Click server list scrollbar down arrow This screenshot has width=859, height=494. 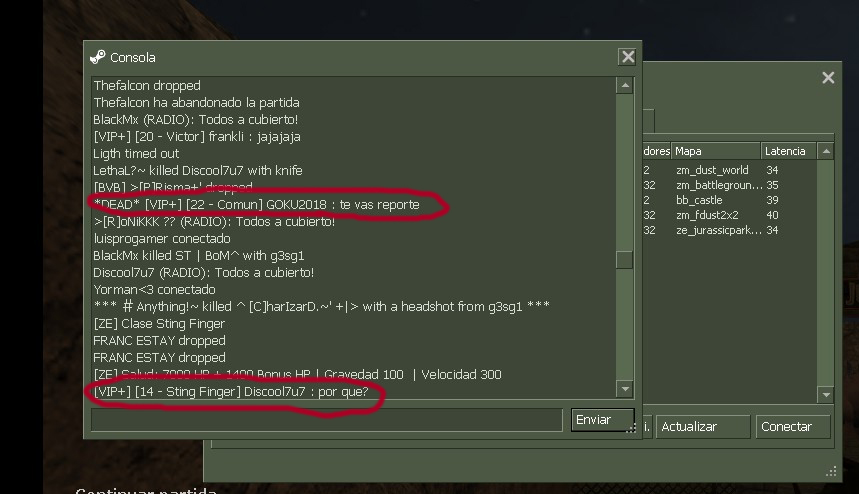point(826,394)
